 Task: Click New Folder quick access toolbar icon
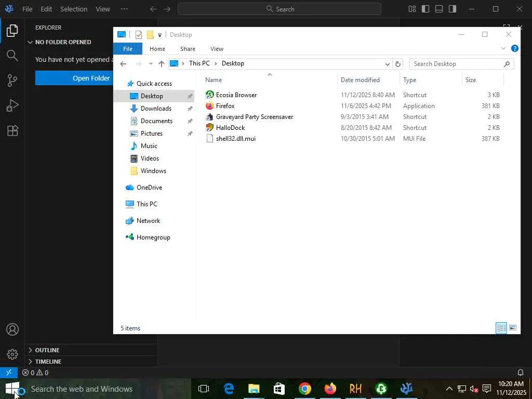150,35
